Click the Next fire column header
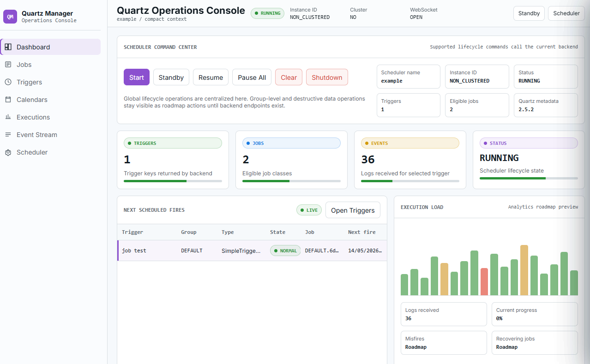Screen dimensions: 590x364 362,232
